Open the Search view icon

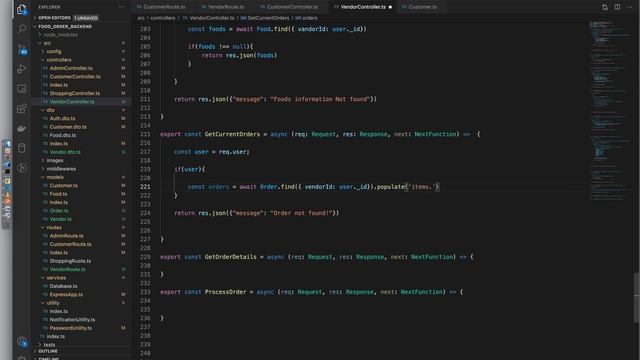tap(22, 29)
